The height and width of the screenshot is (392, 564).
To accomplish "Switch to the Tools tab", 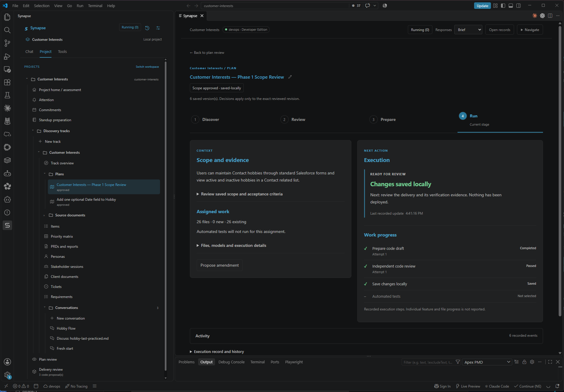I will [62, 51].
